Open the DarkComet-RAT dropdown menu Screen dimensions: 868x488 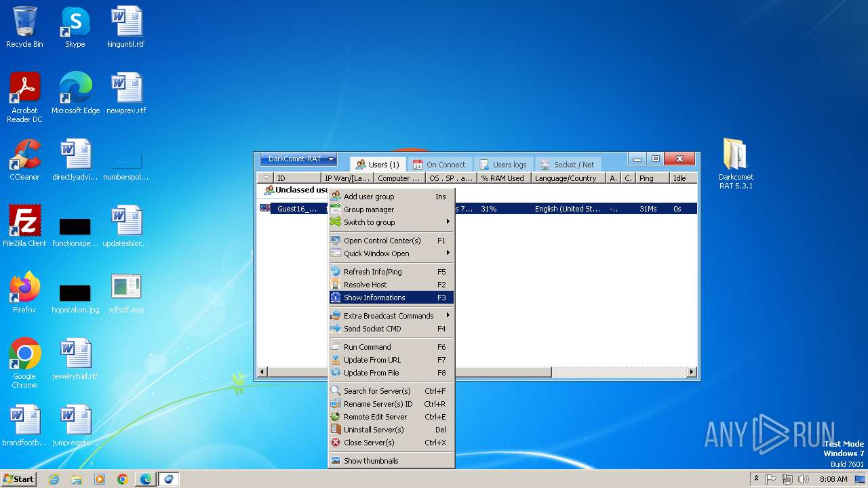pos(298,159)
